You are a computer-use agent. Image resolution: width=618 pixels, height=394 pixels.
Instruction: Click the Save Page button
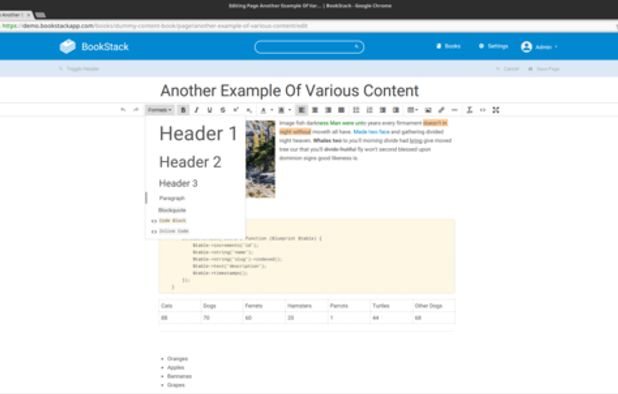point(544,69)
